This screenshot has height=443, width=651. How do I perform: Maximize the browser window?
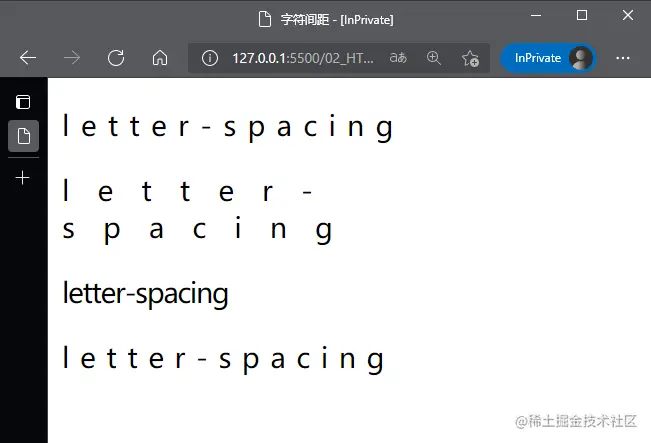[x=582, y=15]
